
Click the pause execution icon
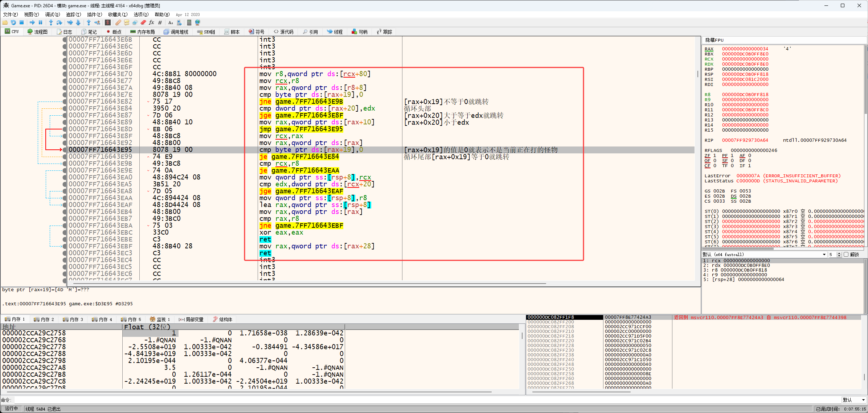(40, 22)
